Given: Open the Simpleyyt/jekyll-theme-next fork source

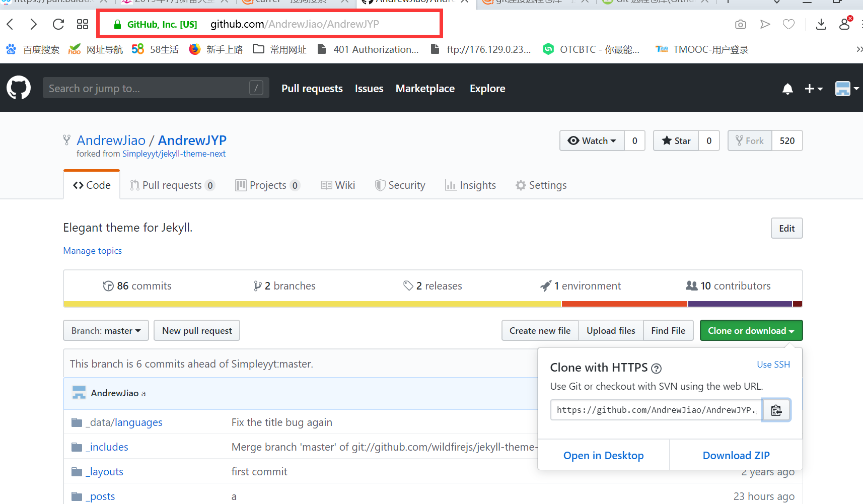Looking at the screenshot, I should (x=174, y=154).
